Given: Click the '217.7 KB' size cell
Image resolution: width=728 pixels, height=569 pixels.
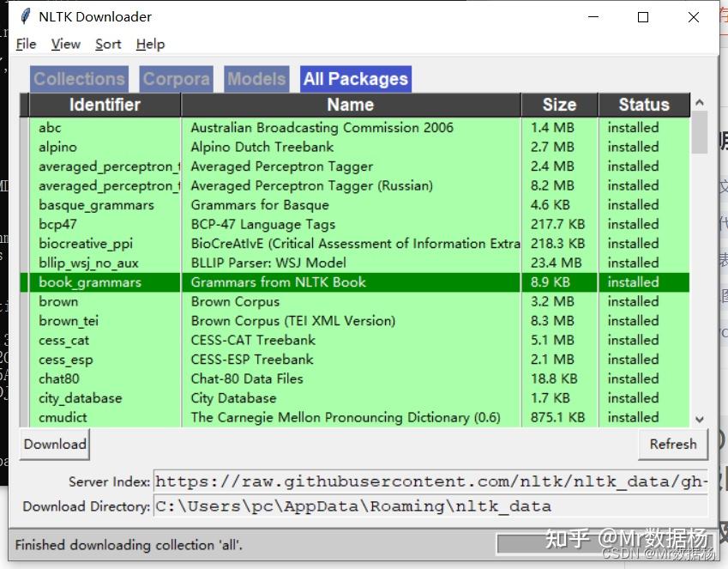Looking at the screenshot, I should tap(557, 224).
